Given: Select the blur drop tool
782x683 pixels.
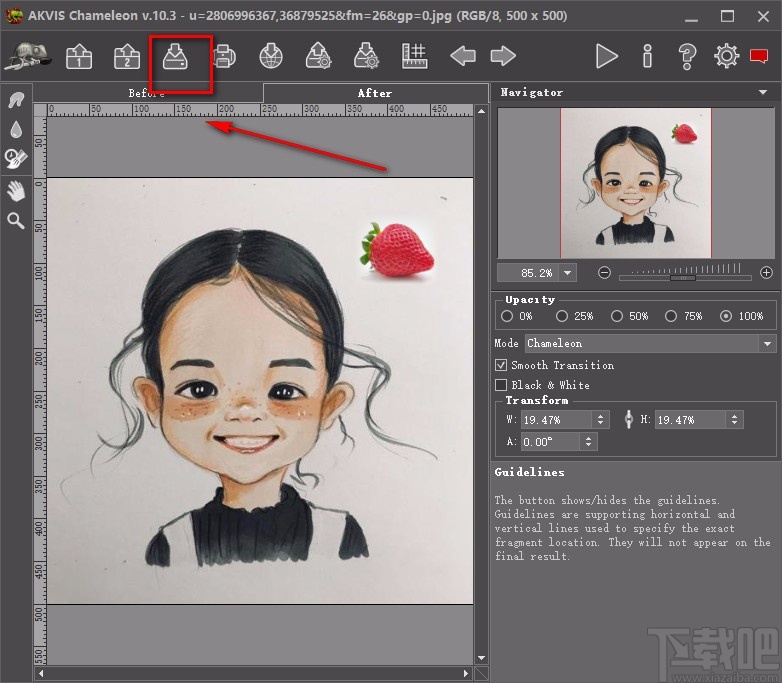Looking at the screenshot, I should pyautogui.click(x=16, y=130).
